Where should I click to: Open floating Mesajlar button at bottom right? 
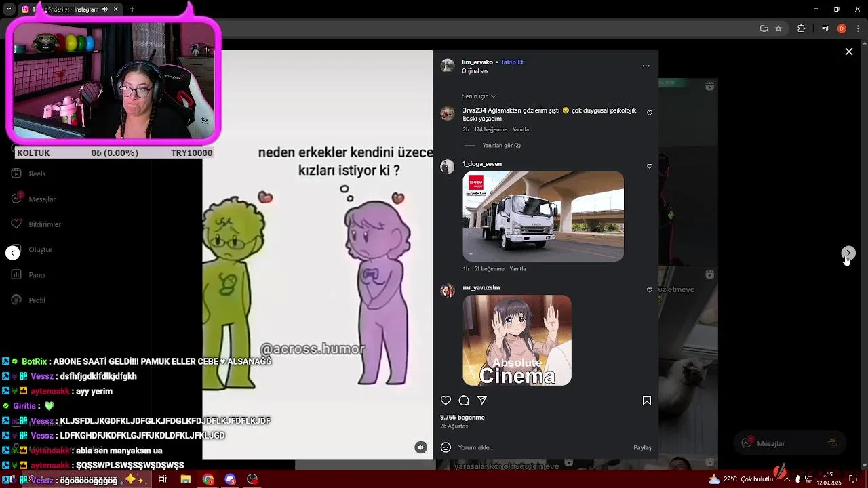tap(790, 443)
